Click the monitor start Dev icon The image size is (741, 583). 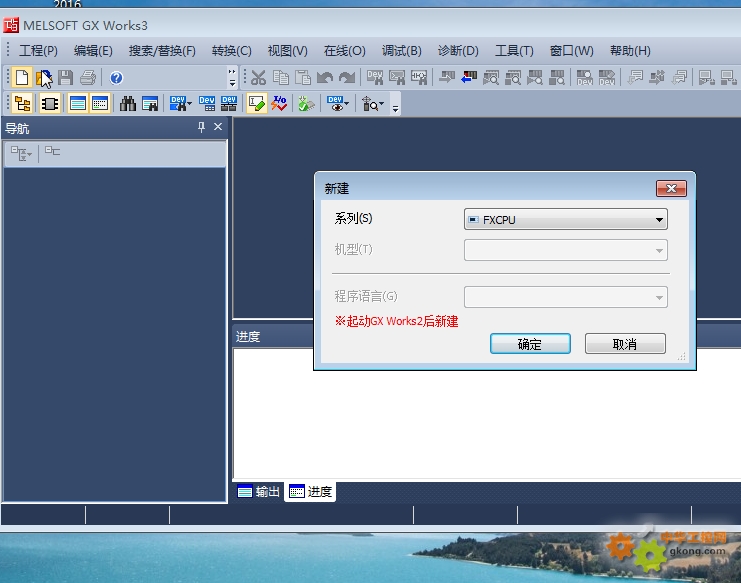(x=585, y=77)
